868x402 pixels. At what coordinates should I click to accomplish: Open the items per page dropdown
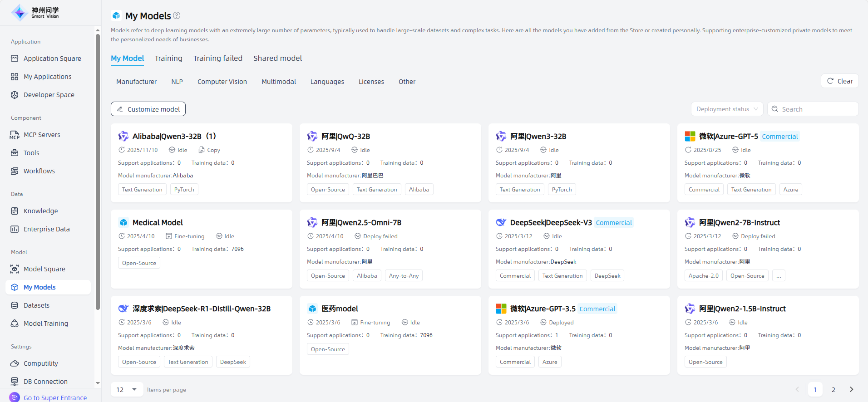tap(127, 389)
